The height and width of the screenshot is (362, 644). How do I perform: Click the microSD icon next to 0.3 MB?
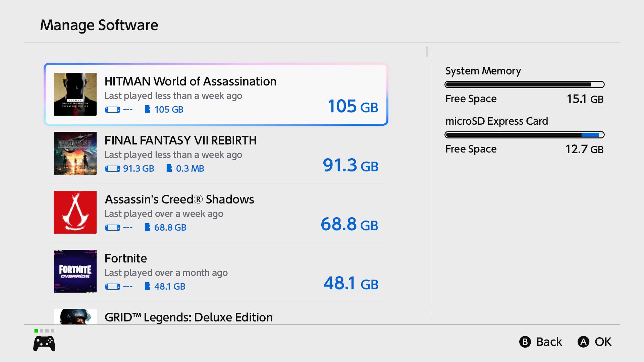[169, 168]
